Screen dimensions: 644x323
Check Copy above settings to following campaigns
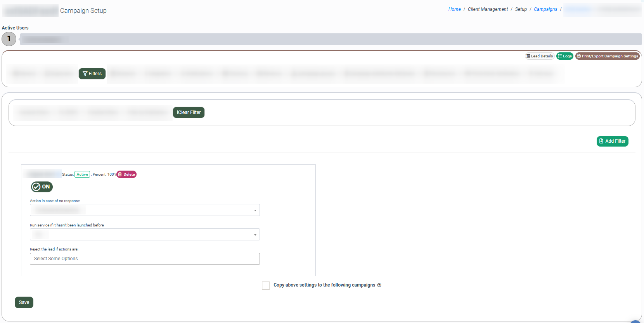(266, 285)
